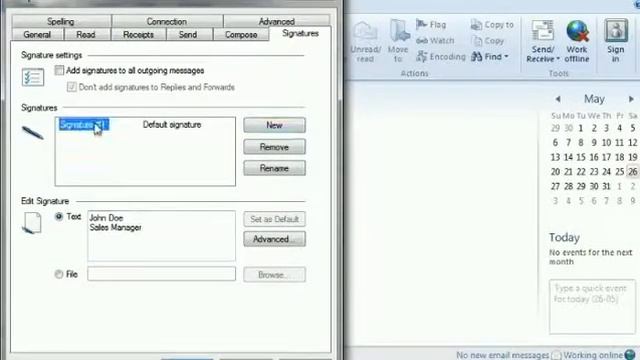This screenshot has height=360, width=640.
Task: Expand the Send/Receive dropdown arrow
Action: tap(558, 59)
